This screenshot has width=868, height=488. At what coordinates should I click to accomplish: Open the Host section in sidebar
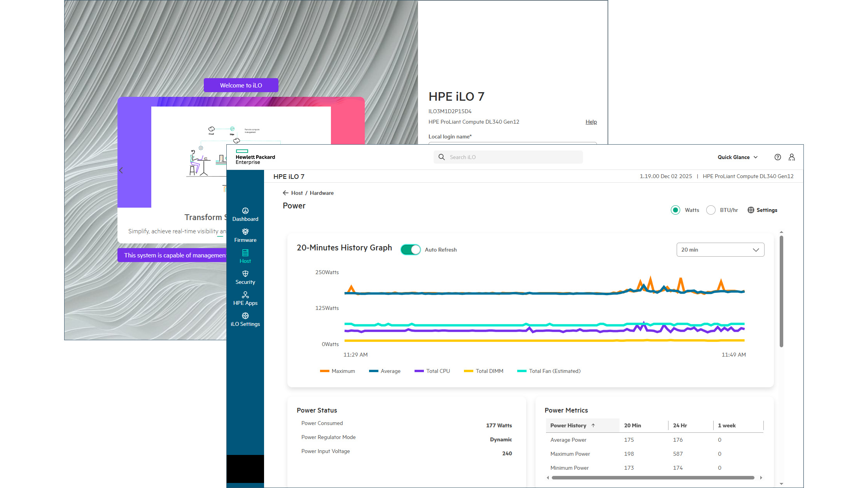tap(245, 256)
